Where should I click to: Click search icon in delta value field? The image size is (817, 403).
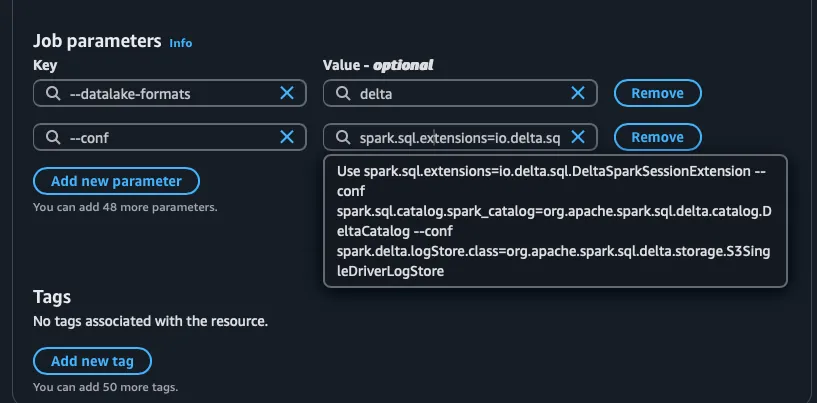pyautogui.click(x=343, y=93)
